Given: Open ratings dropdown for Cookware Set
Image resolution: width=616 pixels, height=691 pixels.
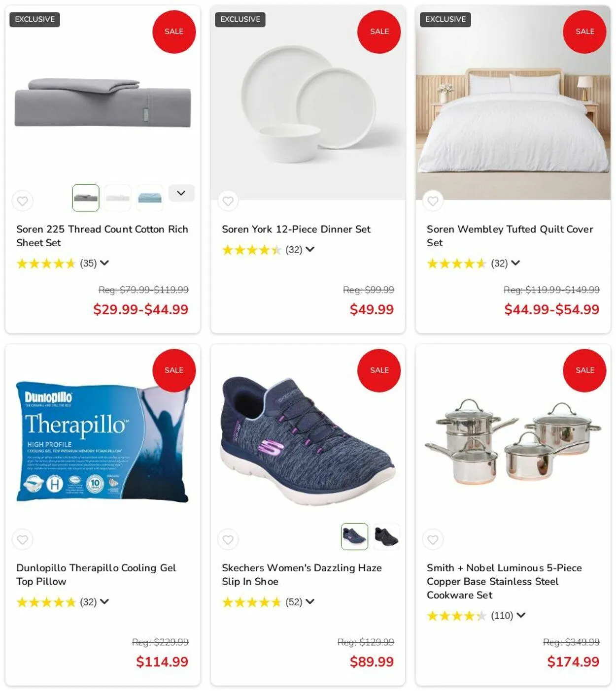Looking at the screenshot, I should click(521, 615).
